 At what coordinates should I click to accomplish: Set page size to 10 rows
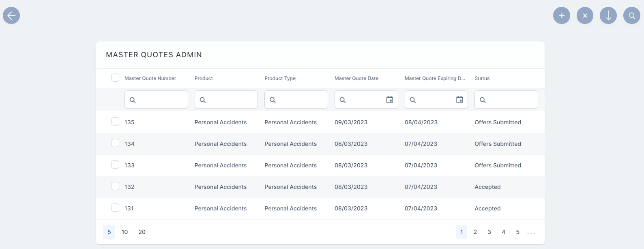(125, 232)
